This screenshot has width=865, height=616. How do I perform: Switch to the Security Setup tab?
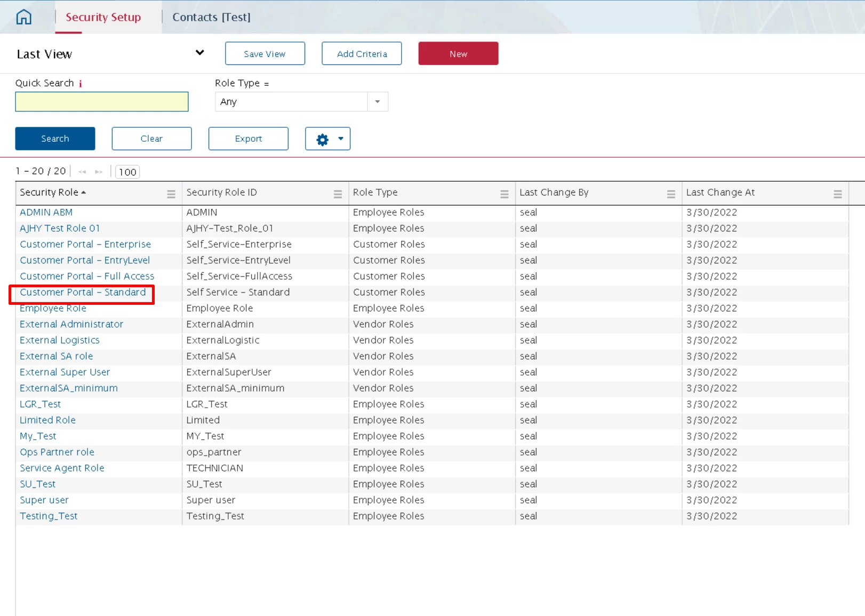point(103,17)
